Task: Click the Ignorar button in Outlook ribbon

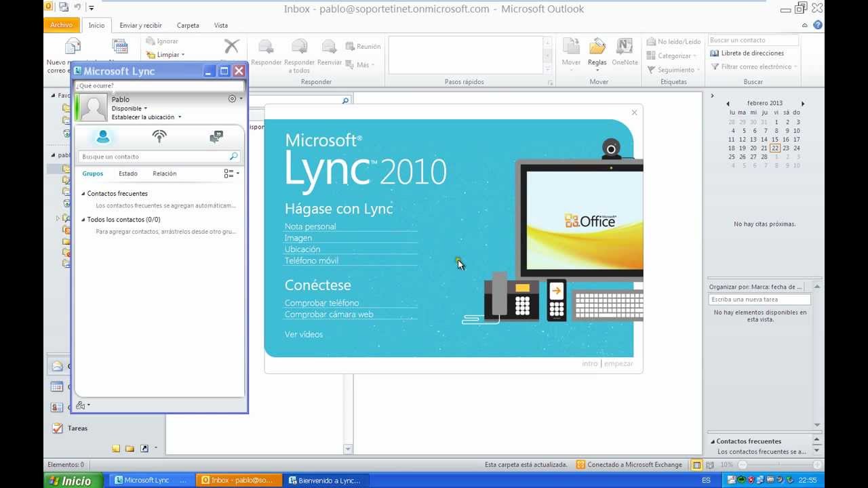Action: pos(162,41)
